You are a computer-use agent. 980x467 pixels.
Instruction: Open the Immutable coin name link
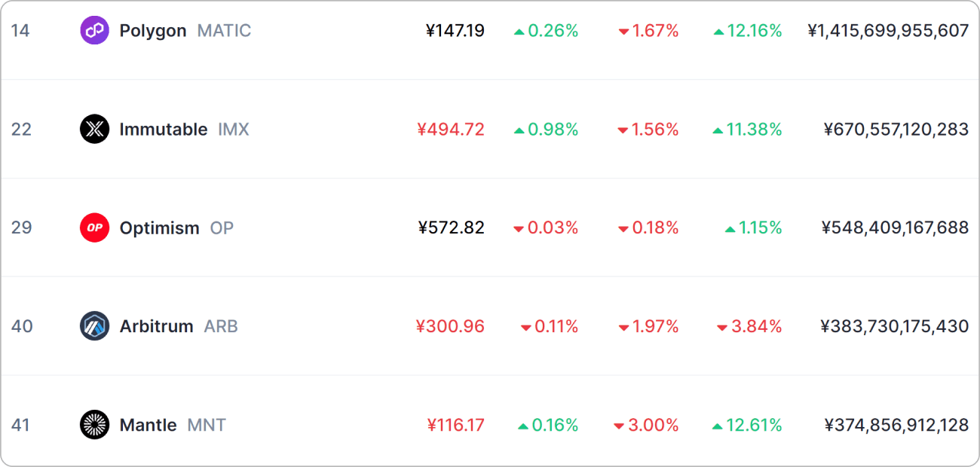pyautogui.click(x=164, y=130)
